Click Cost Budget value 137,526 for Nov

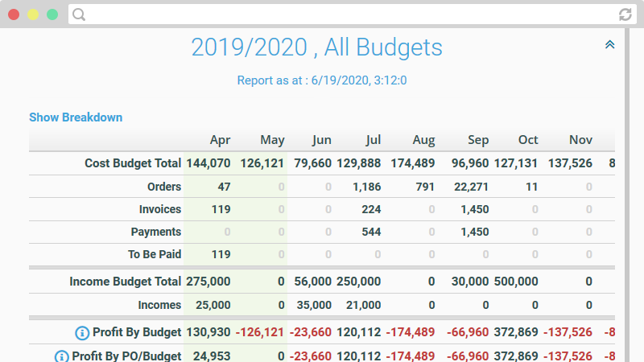pyautogui.click(x=570, y=163)
